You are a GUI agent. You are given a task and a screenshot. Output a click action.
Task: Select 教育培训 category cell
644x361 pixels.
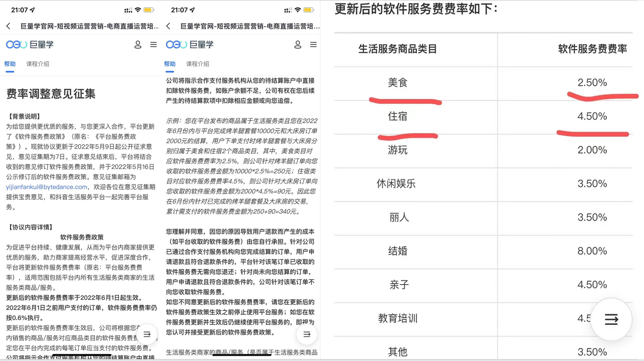tap(398, 319)
